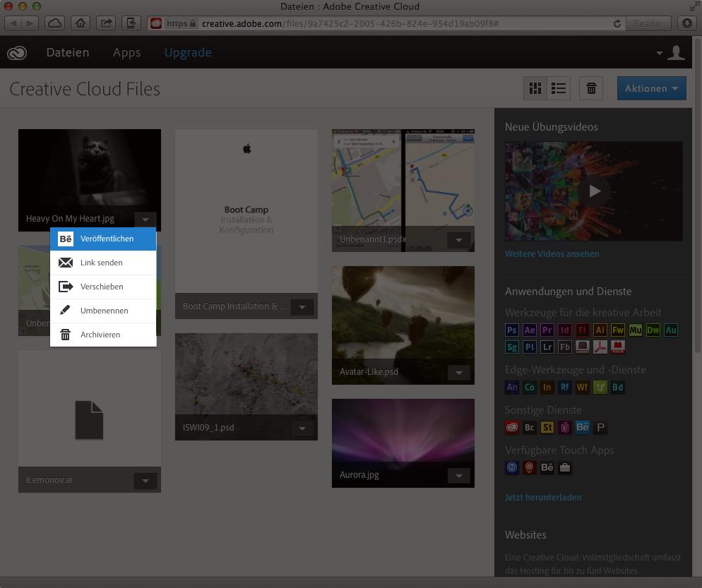Open the Dreamweaver (Dw) icon

coord(653,330)
